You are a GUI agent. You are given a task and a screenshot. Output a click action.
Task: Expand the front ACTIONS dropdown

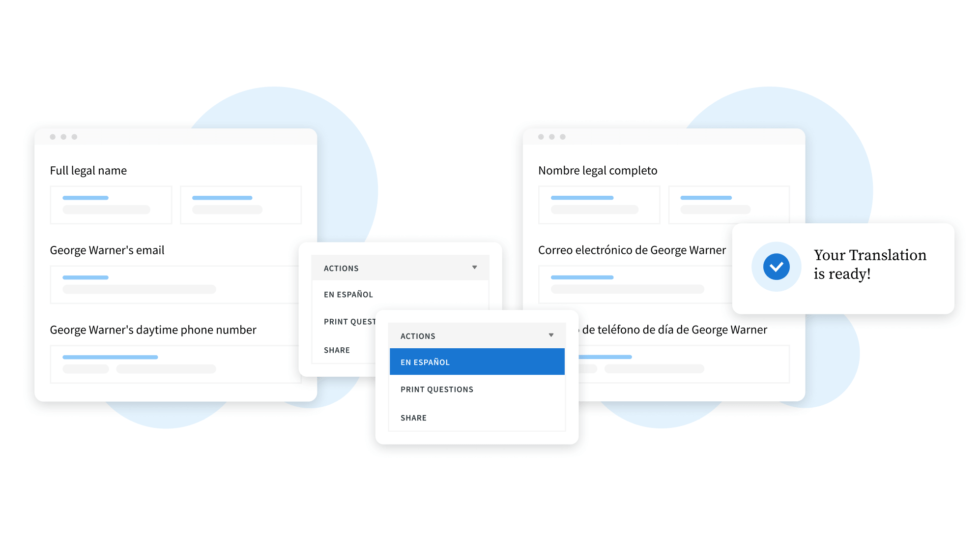418,335
